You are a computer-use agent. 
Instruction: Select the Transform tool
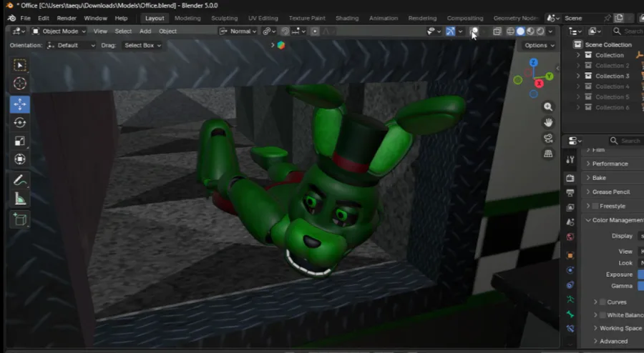[20, 159]
